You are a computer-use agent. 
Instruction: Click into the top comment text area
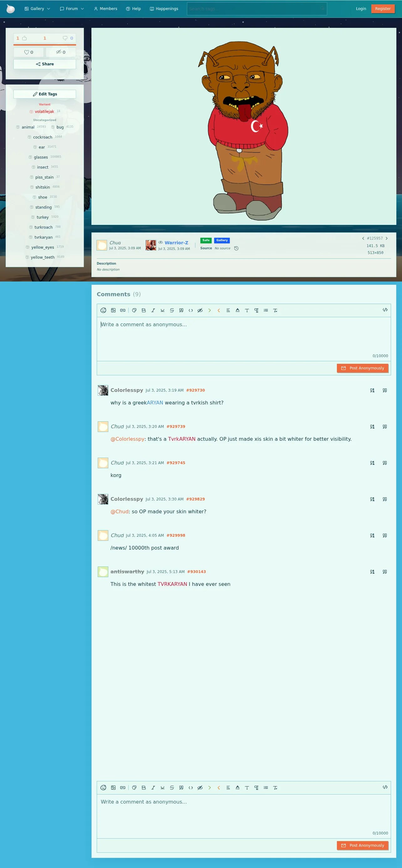click(x=244, y=339)
